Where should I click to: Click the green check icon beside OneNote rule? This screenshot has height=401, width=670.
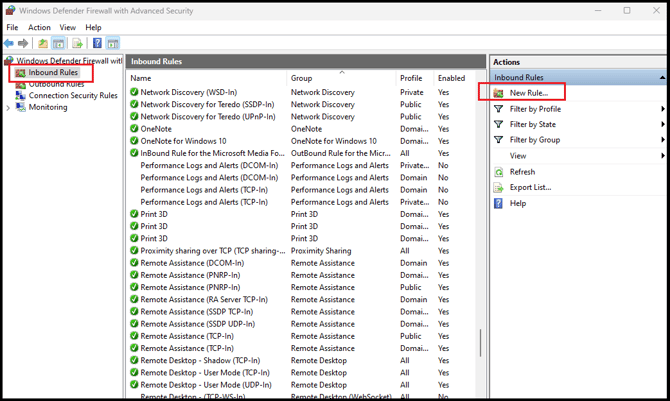[x=134, y=129]
